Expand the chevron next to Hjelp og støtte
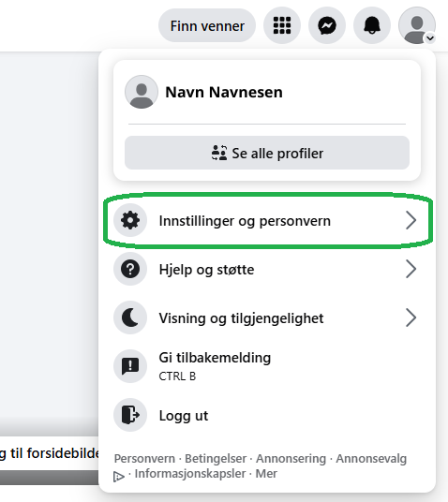 pyautogui.click(x=411, y=269)
